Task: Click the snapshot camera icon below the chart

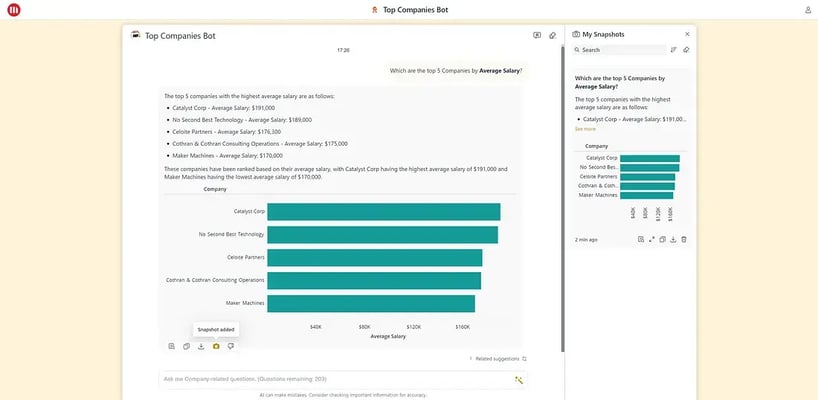Action: (x=216, y=346)
